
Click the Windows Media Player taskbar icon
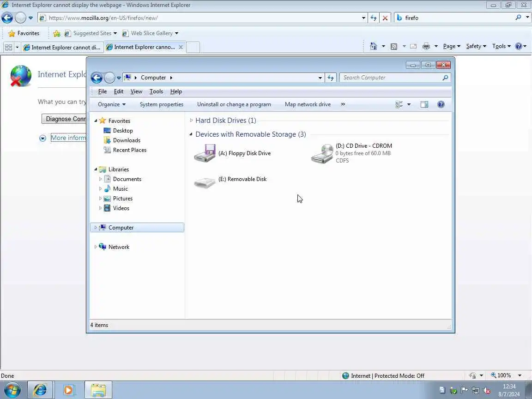(x=68, y=390)
